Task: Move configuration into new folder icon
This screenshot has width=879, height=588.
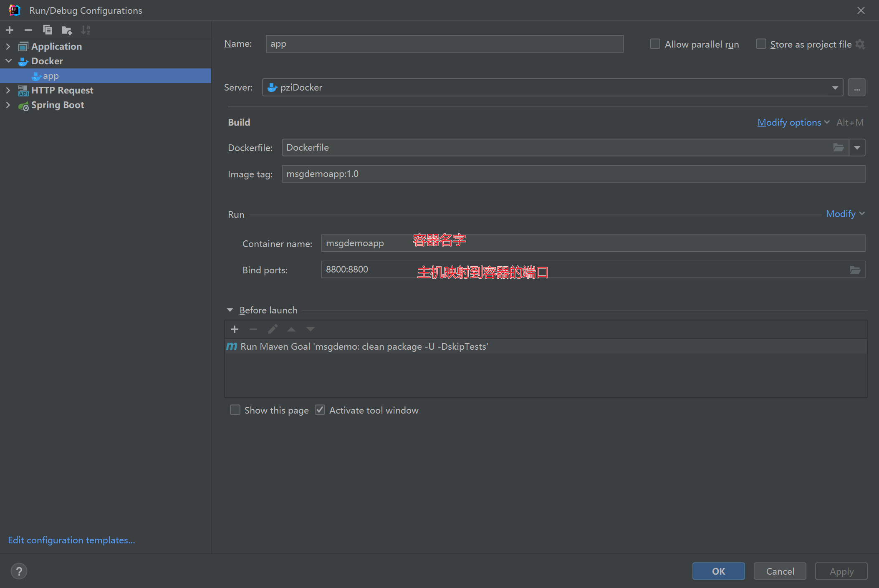Action: coord(67,30)
